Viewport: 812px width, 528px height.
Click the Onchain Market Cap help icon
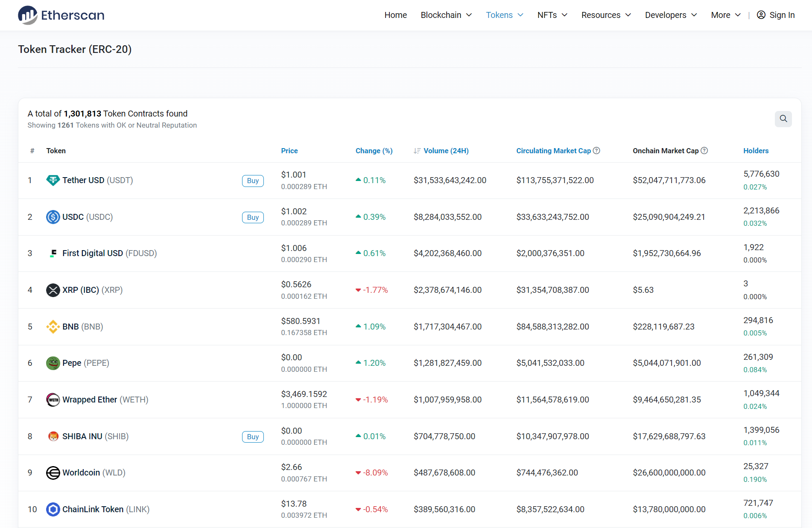point(704,151)
